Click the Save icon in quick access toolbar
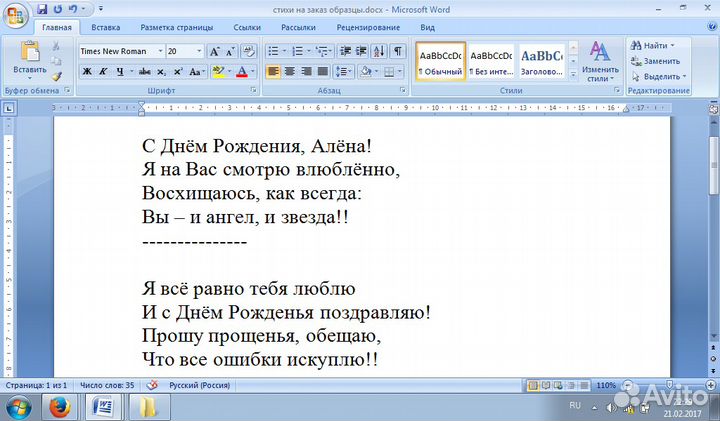 click(x=42, y=8)
